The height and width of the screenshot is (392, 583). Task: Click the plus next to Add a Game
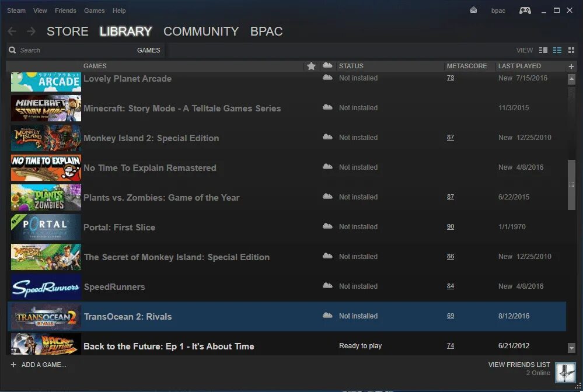coord(13,365)
